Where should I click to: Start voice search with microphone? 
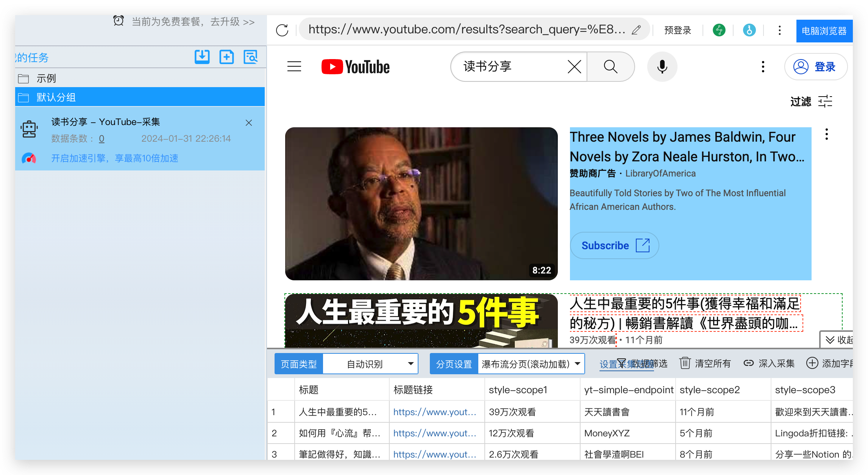point(662,67)
